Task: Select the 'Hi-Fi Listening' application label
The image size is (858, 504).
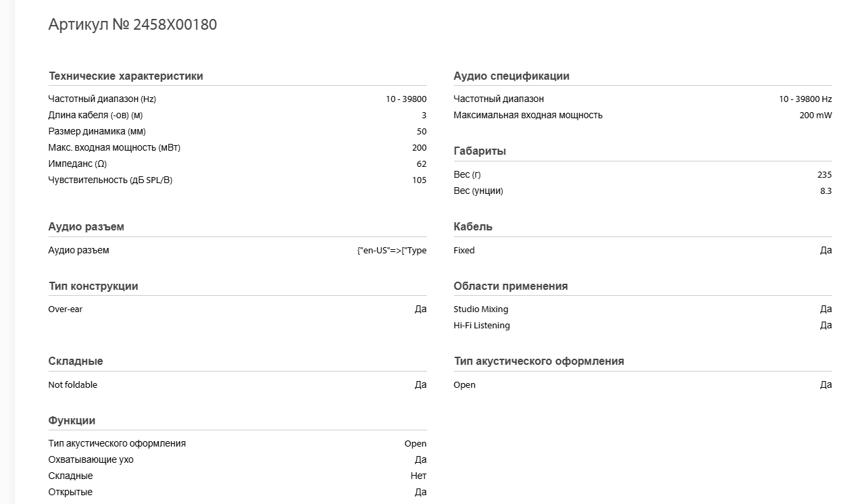Action: [482, 326]
